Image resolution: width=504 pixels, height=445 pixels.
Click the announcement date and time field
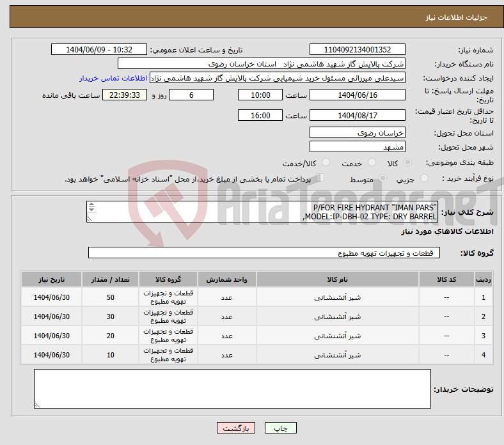pos(99,49)
